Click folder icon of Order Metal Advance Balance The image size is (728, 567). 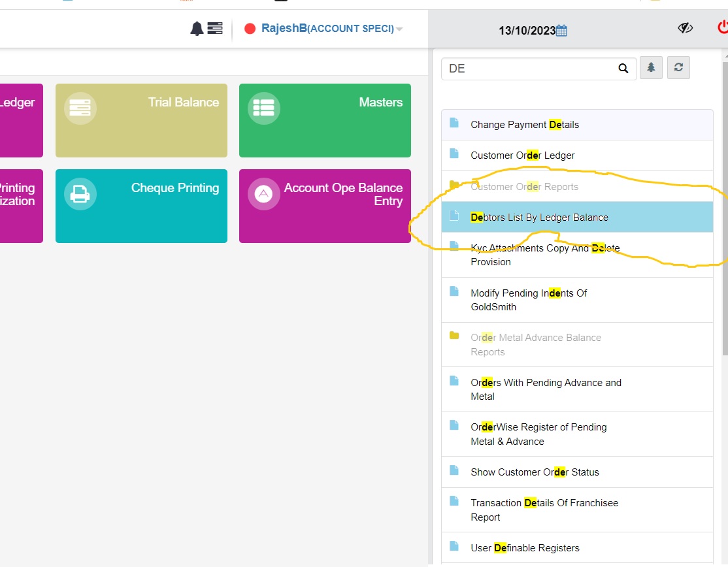point(454,335)
